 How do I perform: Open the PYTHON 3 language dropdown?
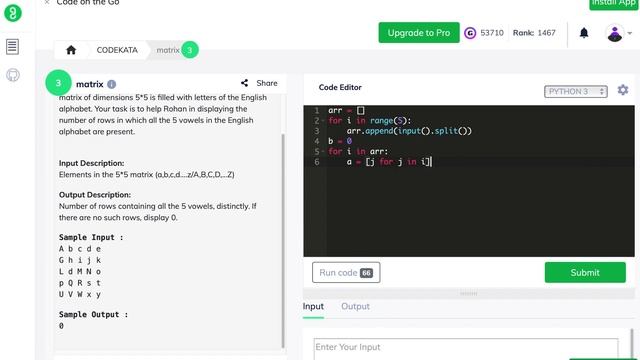576,91
